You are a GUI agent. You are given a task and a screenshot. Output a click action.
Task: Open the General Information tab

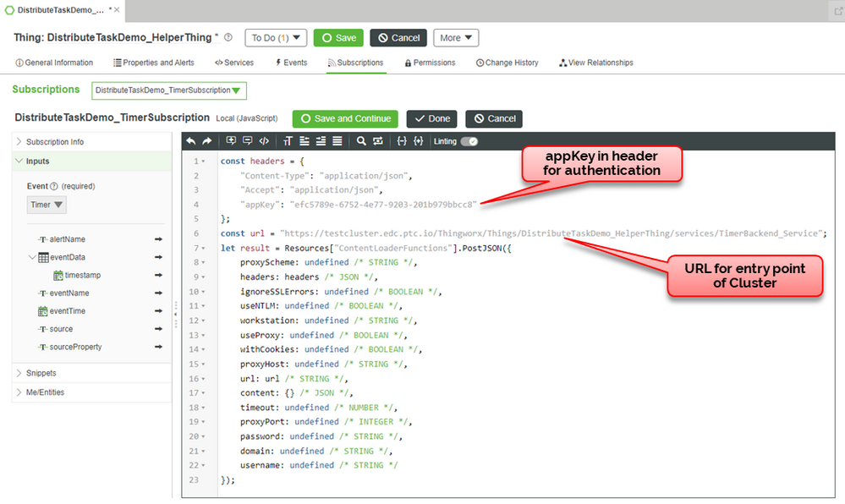54,63
